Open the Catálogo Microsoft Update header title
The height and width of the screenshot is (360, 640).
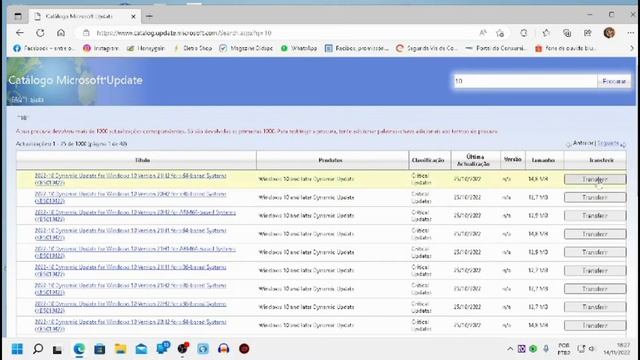tap(76, 80)
